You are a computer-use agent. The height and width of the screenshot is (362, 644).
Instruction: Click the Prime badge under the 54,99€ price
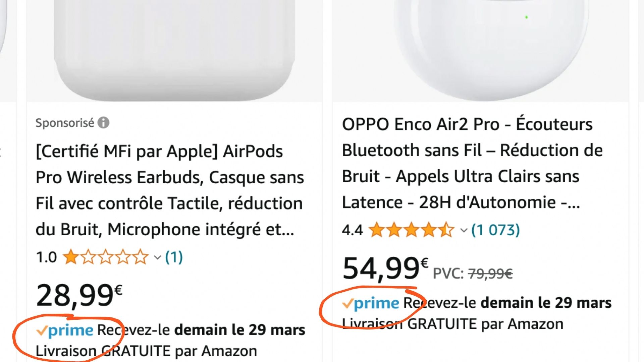[371, 303]
